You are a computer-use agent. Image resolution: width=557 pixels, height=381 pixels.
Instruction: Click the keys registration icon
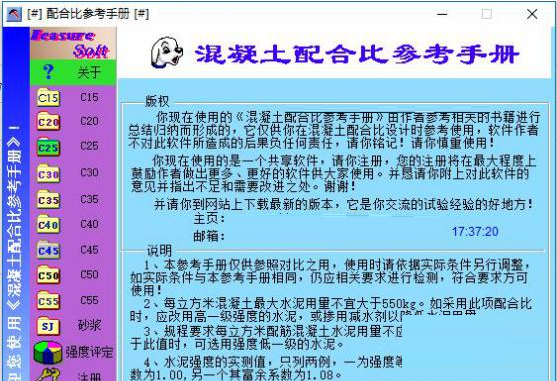click(48, 375)
